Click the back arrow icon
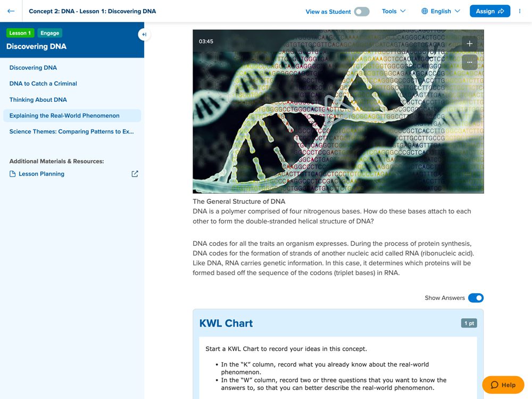The width and height of the screenshot is (532, 399). pos(11,11)
